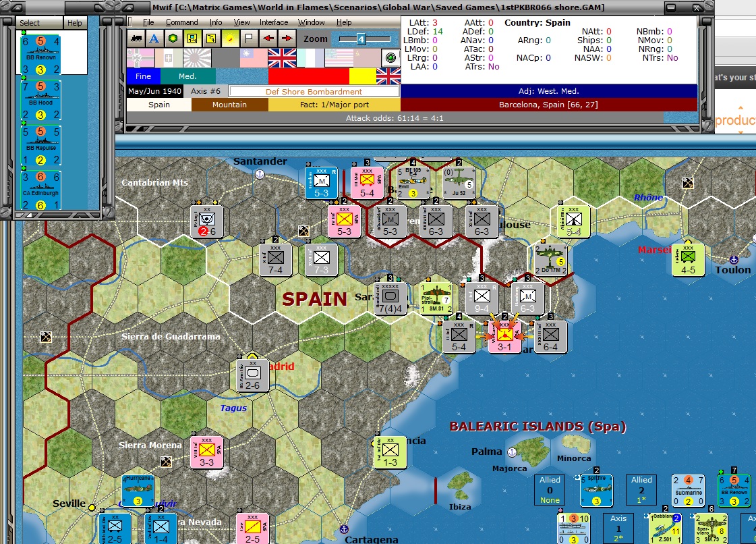Open the Select menu in the unit panel

pos(30,23)
